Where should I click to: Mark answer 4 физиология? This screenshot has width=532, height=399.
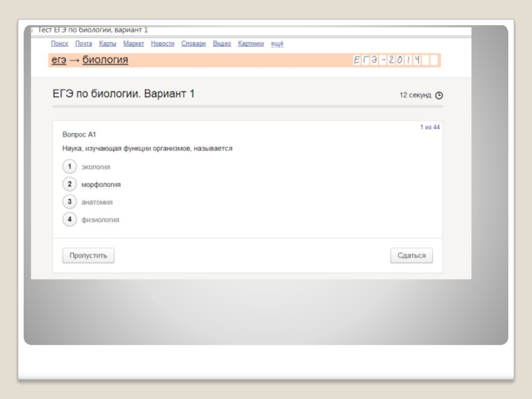click(x=70, y=219)
